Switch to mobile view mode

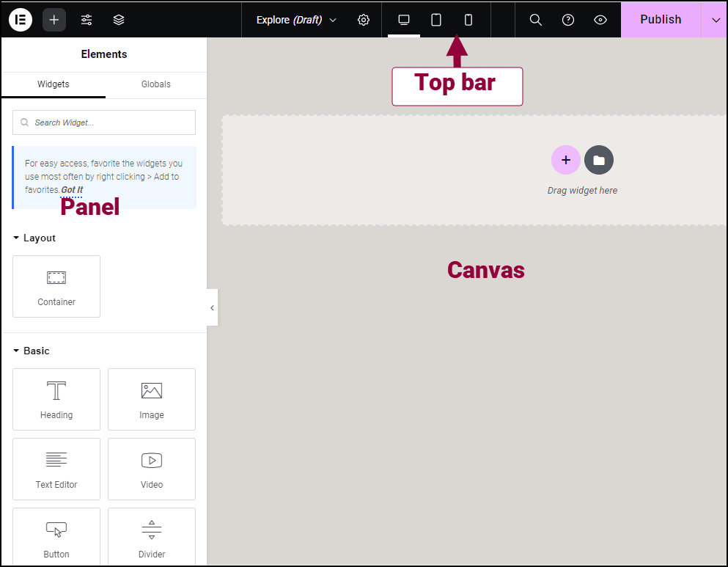coord(468,20)
